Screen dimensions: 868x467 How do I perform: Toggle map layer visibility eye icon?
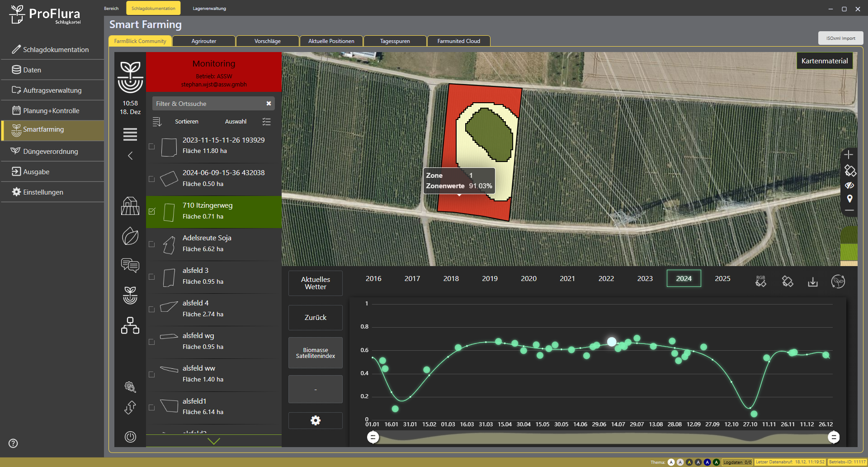(849, 185)
